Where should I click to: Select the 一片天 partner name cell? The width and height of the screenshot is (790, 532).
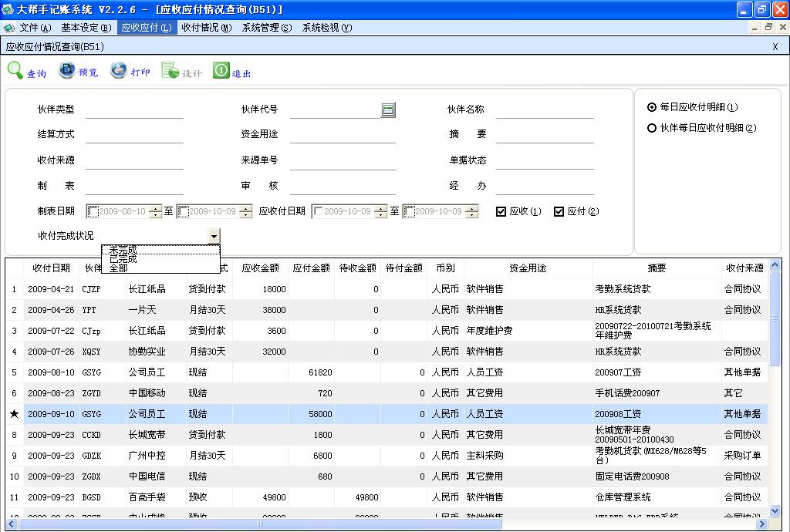156,310
